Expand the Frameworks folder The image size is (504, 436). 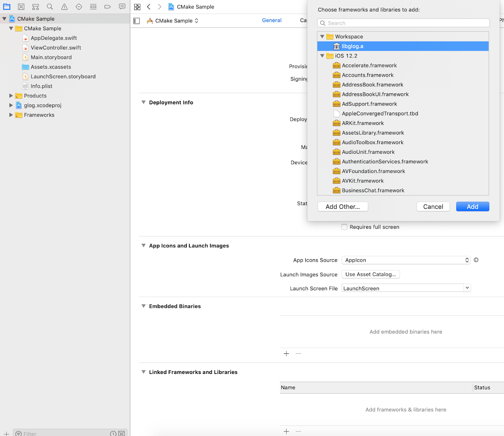coord(11,115)
